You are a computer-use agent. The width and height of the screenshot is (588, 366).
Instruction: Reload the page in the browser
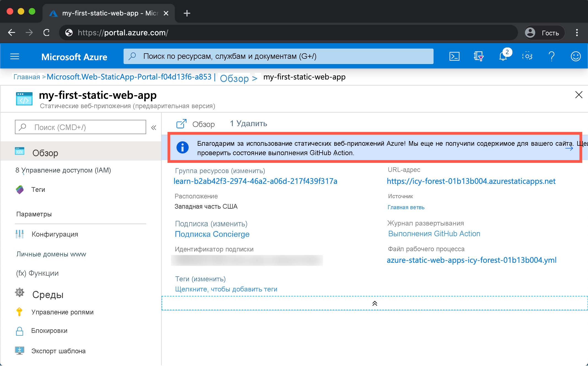click(46, 33)
